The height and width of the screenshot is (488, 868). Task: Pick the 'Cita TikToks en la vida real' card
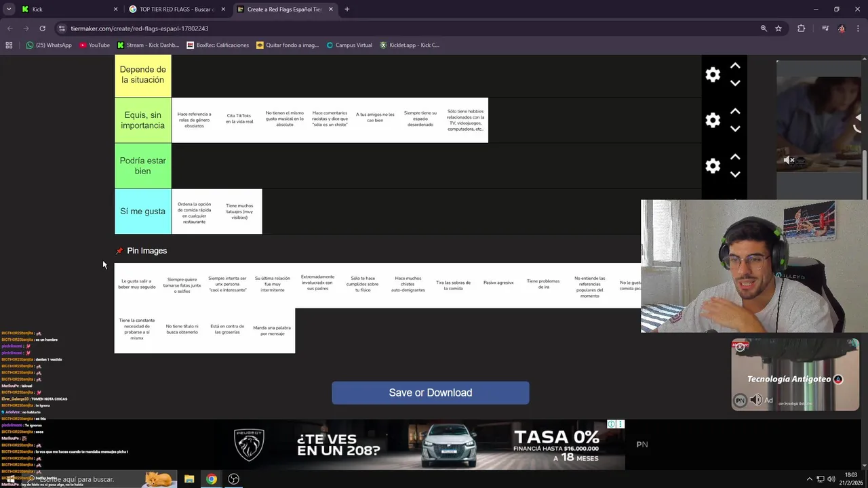click(x=239, y=120)
